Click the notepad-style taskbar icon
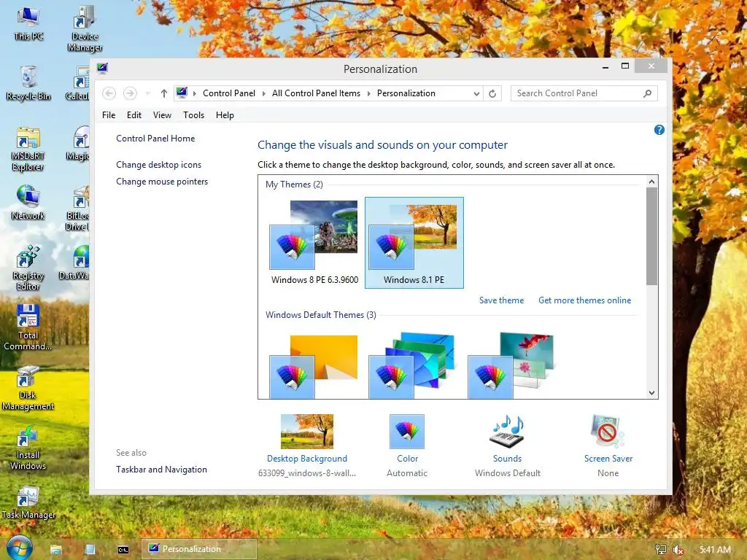This screenshot has height=560, width=747. 90,550
